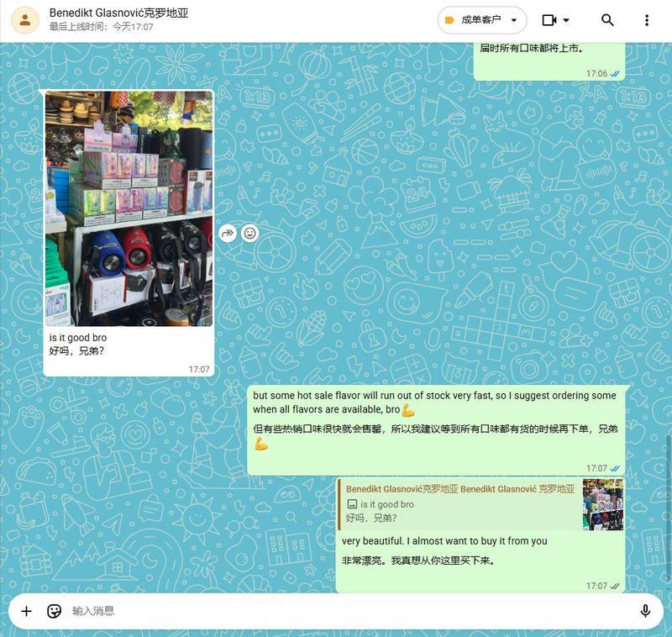Open contact profile avatar of Benedikt Glasnović
Viewport: 672px width, 637px height.
(x=25, y=19)
